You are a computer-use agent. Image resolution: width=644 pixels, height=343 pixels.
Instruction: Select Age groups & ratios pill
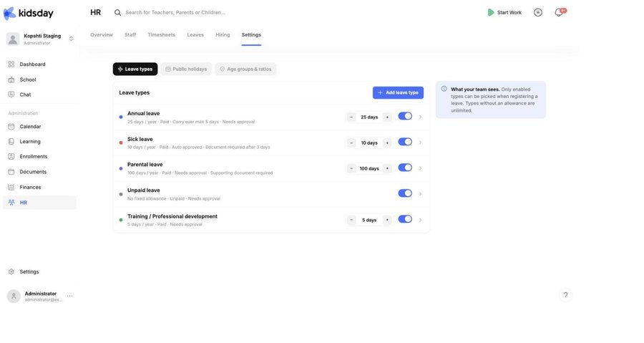[245, 69]
